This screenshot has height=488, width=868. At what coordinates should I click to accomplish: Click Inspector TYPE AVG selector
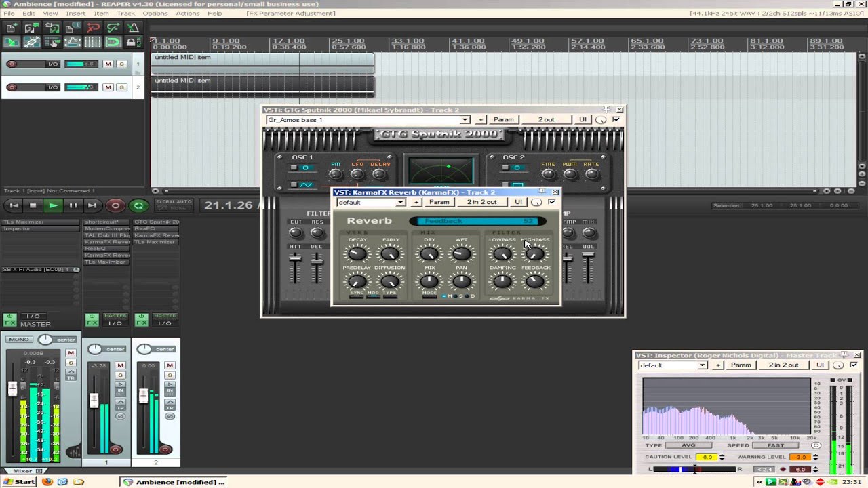688,445
